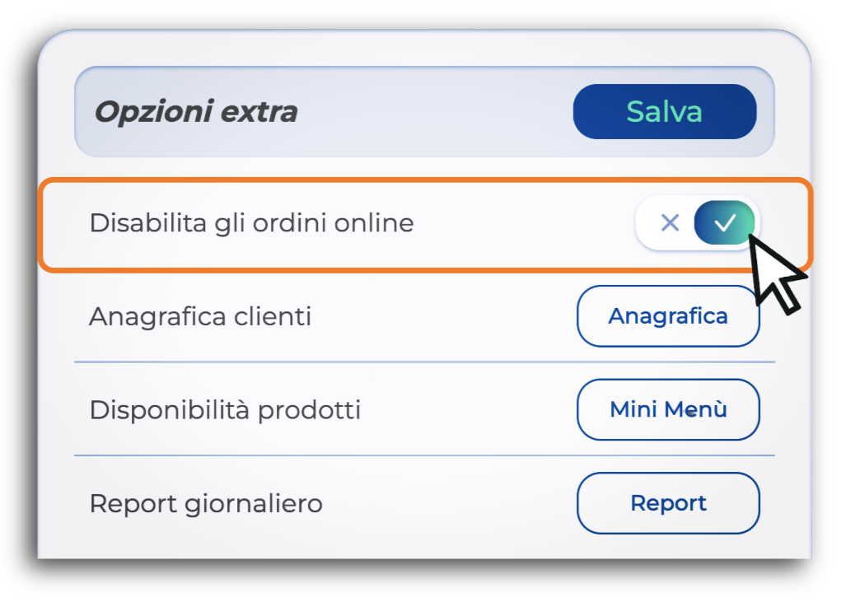
Task: Click the checkmark knob of the toggle
Action: [x=724, y=222]
